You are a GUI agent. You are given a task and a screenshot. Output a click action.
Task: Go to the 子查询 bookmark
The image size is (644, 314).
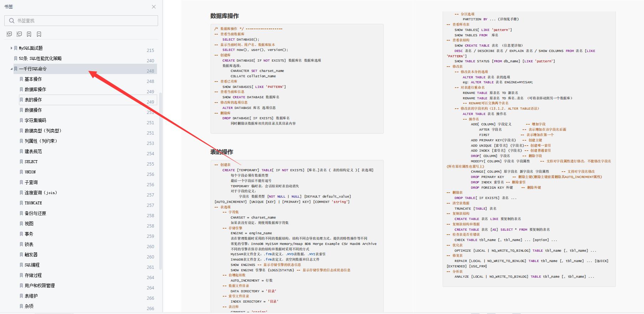point(31,182)
